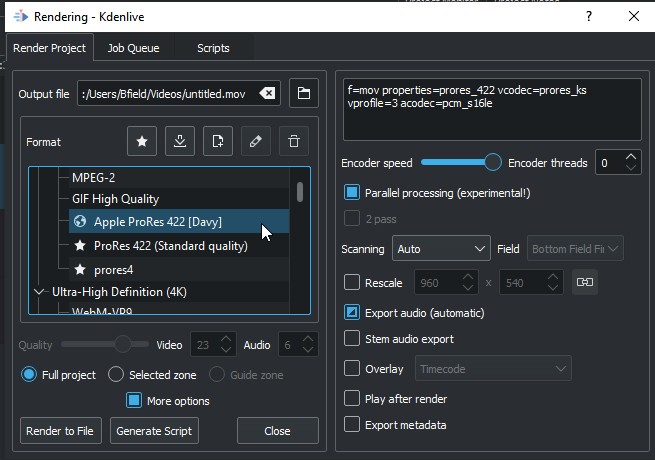The image size is (655, 460).
Task: Click the Generate Script button
Action: point(154,430)
